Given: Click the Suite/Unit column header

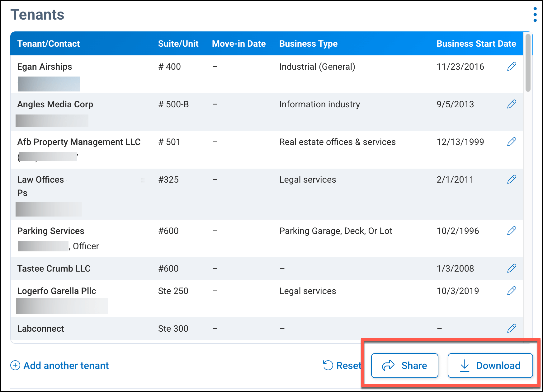Looking at the screenshot, I should coord(178,44).
